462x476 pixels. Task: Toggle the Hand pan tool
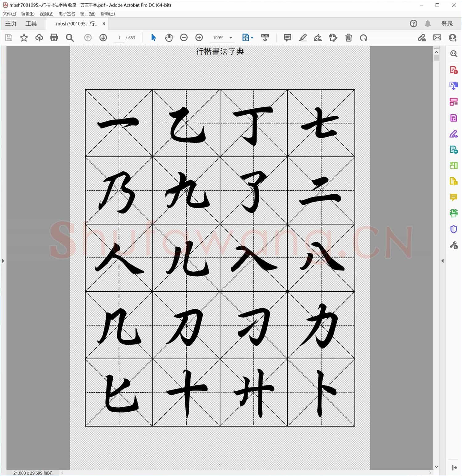[x=169, y=38]
